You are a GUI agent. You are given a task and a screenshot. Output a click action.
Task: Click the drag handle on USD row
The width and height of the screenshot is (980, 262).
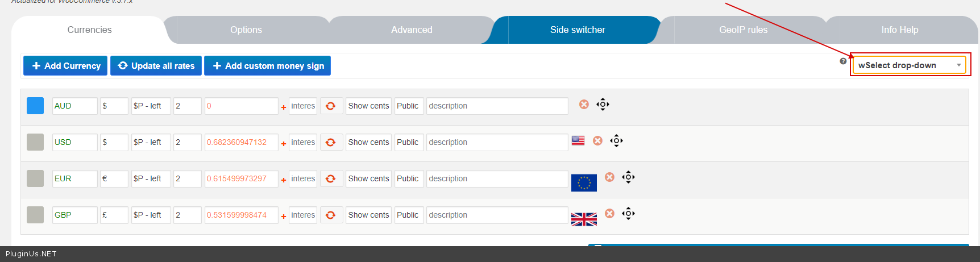pos(616,141)
